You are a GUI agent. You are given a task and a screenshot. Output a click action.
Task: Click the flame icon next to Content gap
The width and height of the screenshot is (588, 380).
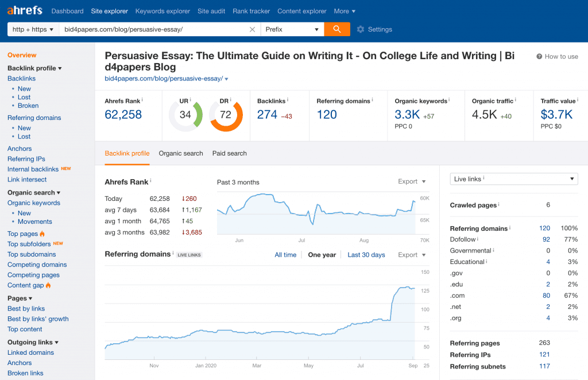(x=48, y=285)
